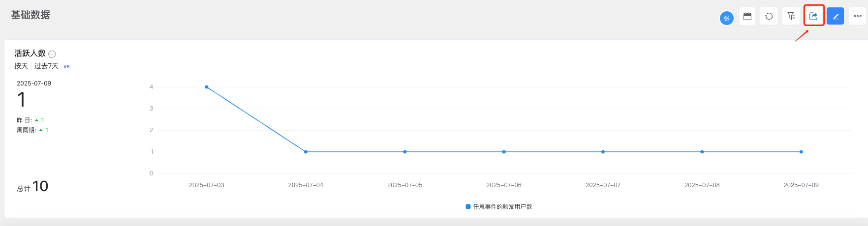
Task: Refresh the dashboard data
Action: [x=769, y=16]
